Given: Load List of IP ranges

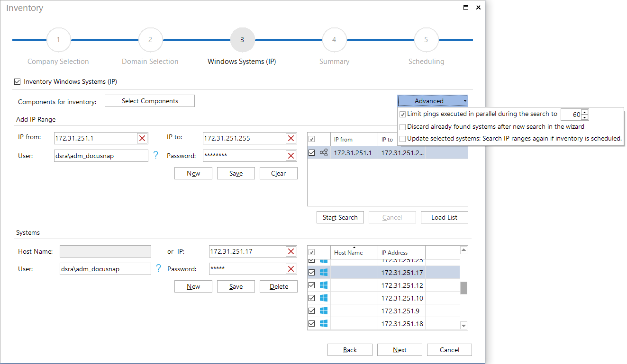Looking at the screenshot, I should click(x=445, y=217).
